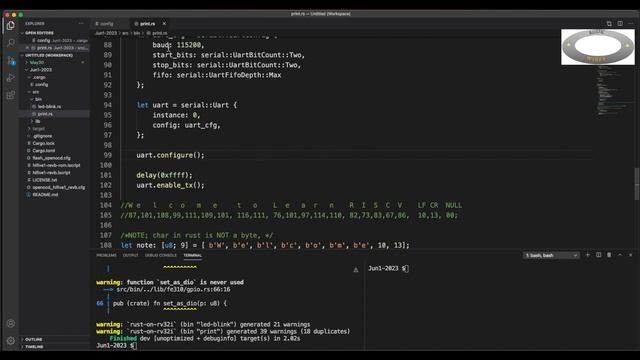
Task: Collapse the Jun1-2023 folder
Action: pyautogui.click(x=41, y=70)
